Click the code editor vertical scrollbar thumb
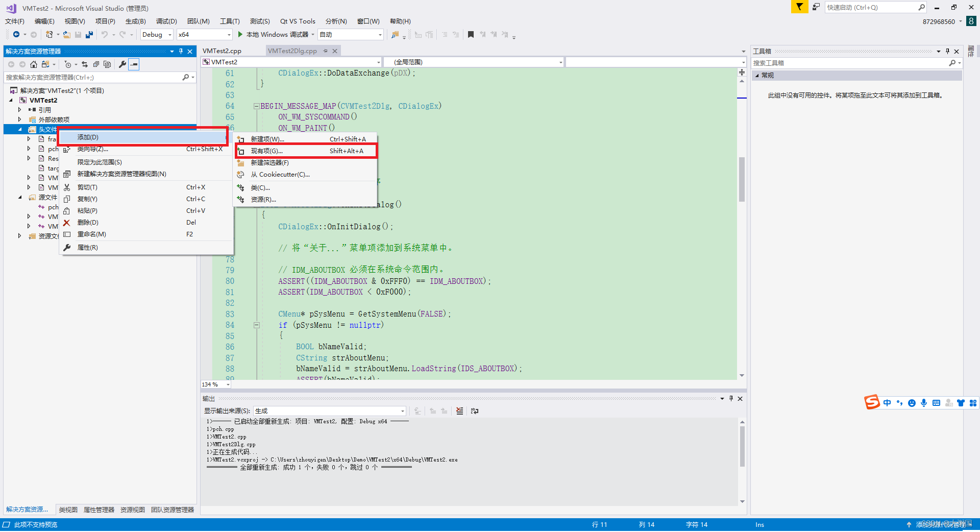980x532 pixels. tap(742, 179)
